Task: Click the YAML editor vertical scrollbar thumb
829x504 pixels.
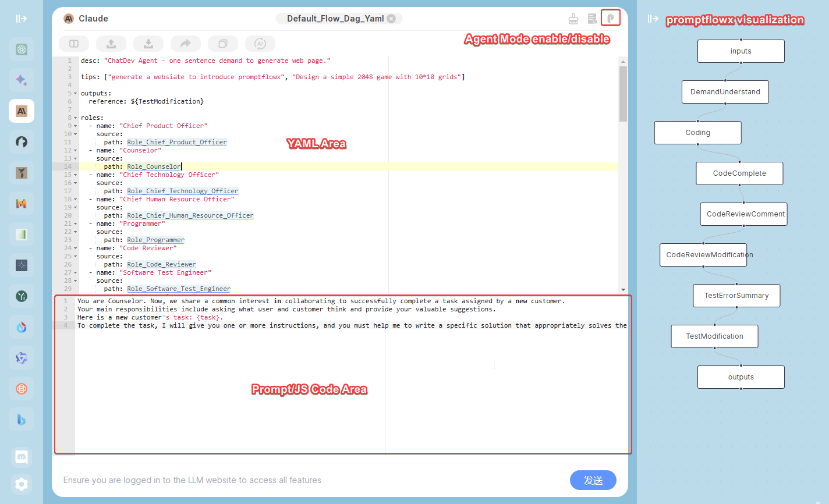Action: (623, 93)
